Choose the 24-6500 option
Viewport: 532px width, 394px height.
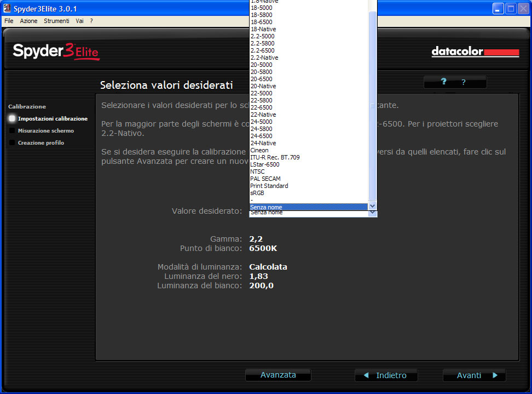point(309,136)
